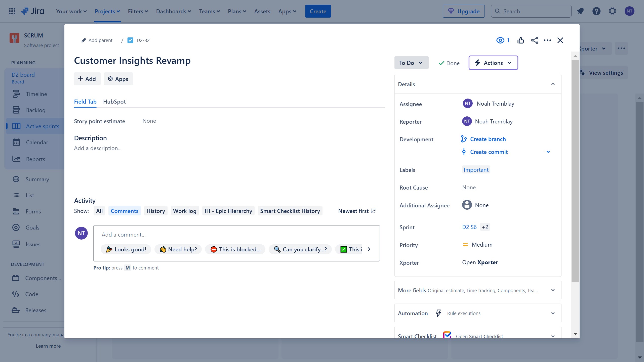Open the help question mark icon

tap(596, 11)
